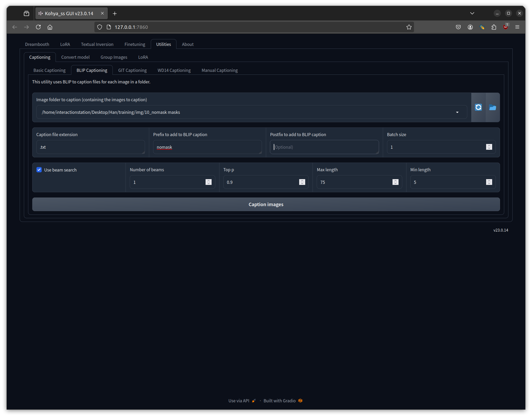Click the v23.0.14 version text

coord(501,230)
